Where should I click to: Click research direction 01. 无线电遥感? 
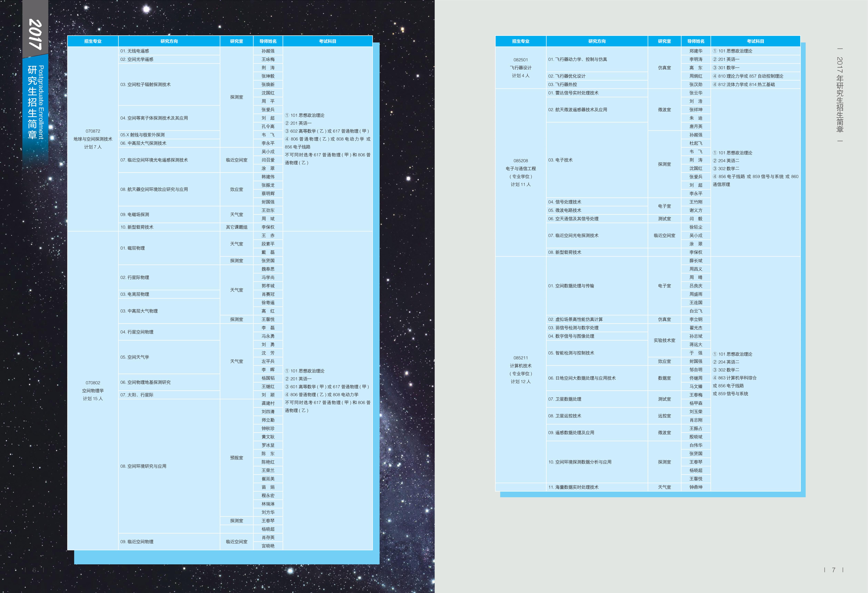pos(135,51)
